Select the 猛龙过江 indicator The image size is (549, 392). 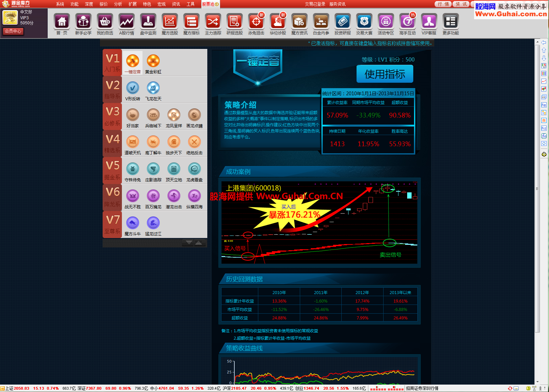coord(153,226)
